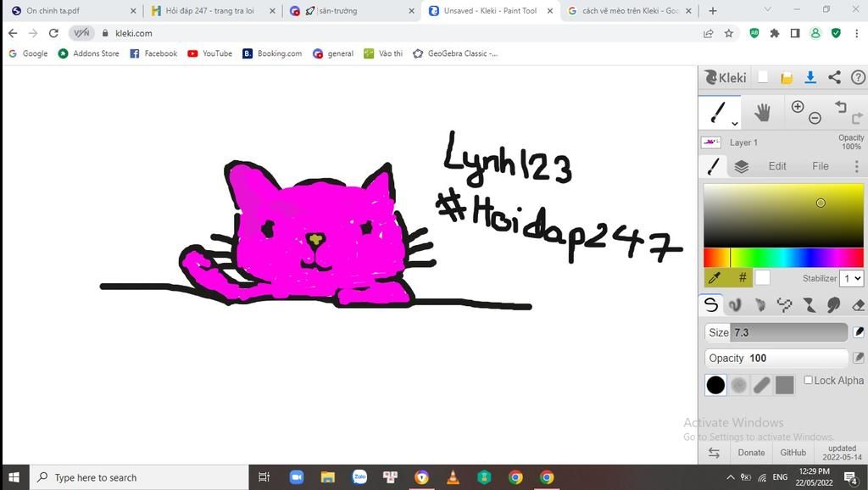Click the Donate link
The image size is (868, 490).
(x=751, y=453)
